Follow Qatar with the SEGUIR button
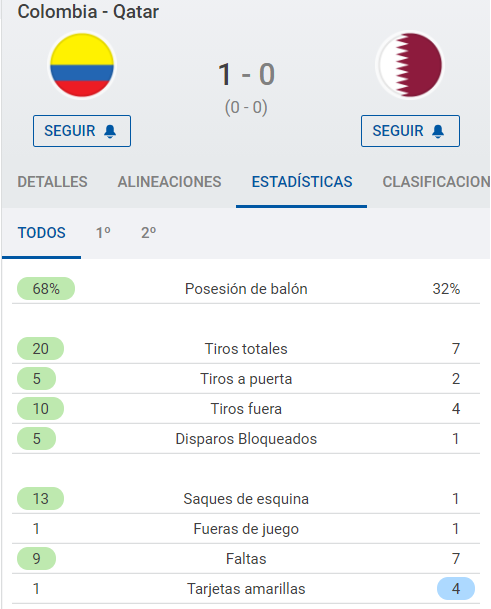The image size is (491, 609). 410,131
